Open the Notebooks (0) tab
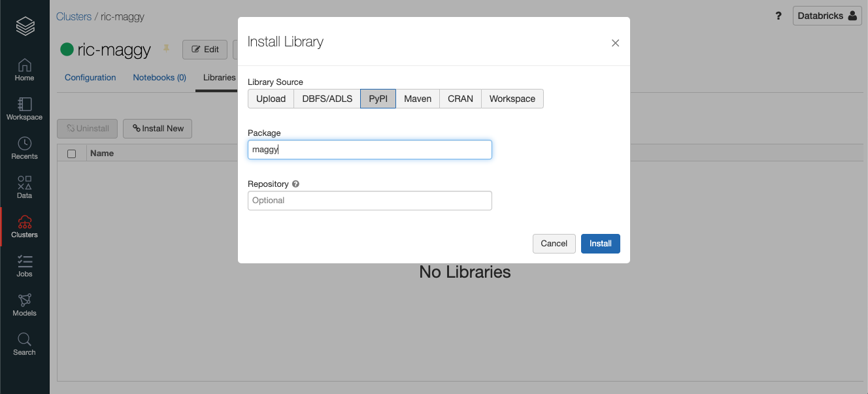Viewport: 868px width, 394px height. (159, 77)
